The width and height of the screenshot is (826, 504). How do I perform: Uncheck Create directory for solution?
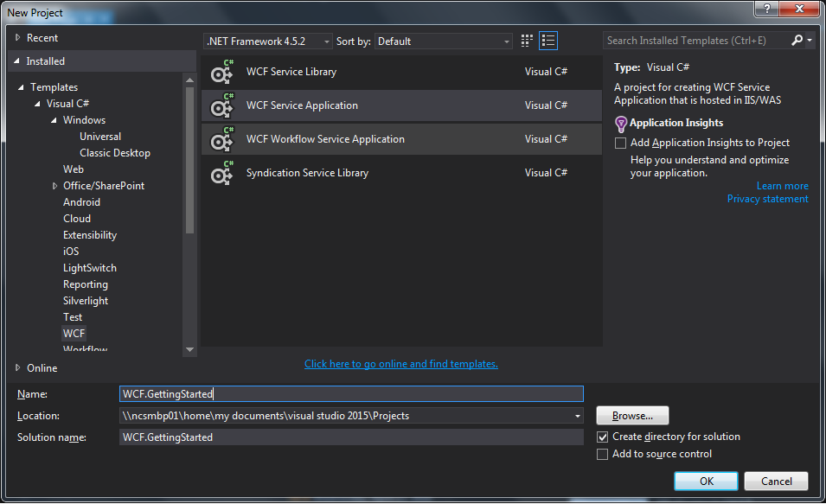tap(602, 437)
